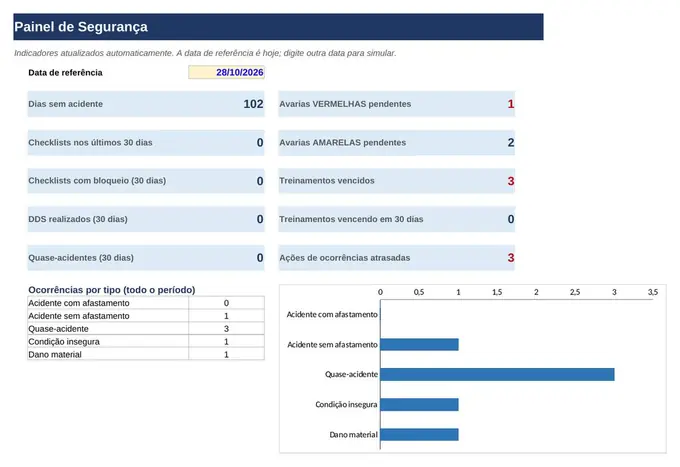Select the Acidente sem afastamento chart bar
The height and width of the screenshot is (467, 680).
coord(419,345)
